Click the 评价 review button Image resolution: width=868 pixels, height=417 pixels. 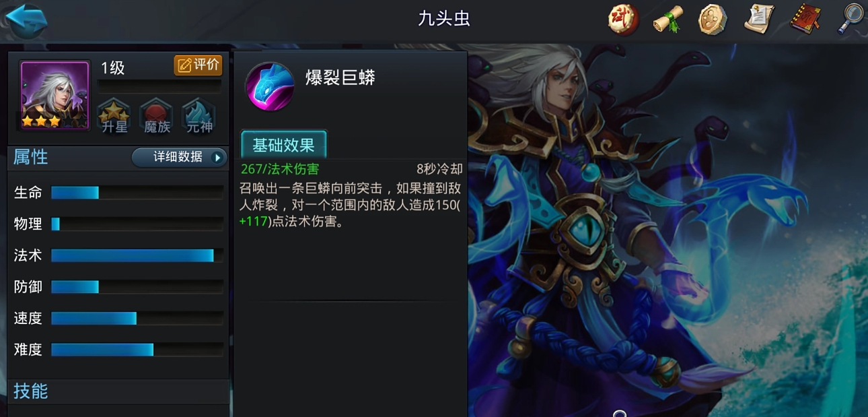pyautogui.click(x=198, y=65)
